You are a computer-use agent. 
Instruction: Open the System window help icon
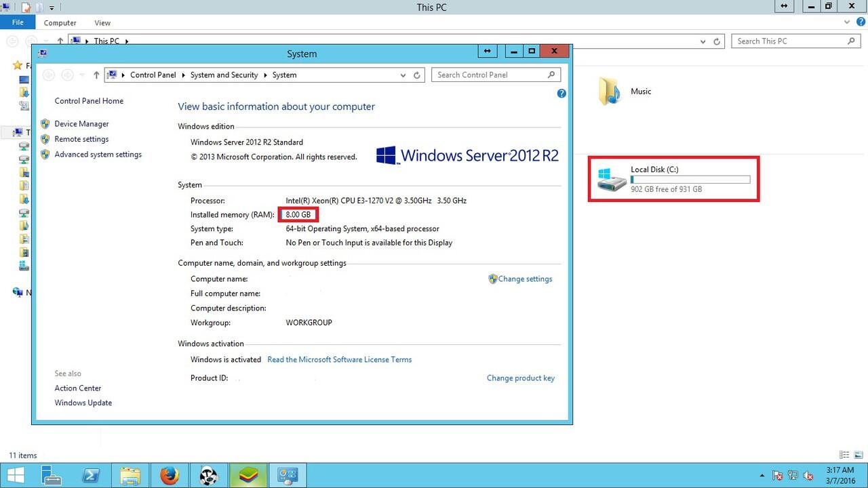(561, 94)
